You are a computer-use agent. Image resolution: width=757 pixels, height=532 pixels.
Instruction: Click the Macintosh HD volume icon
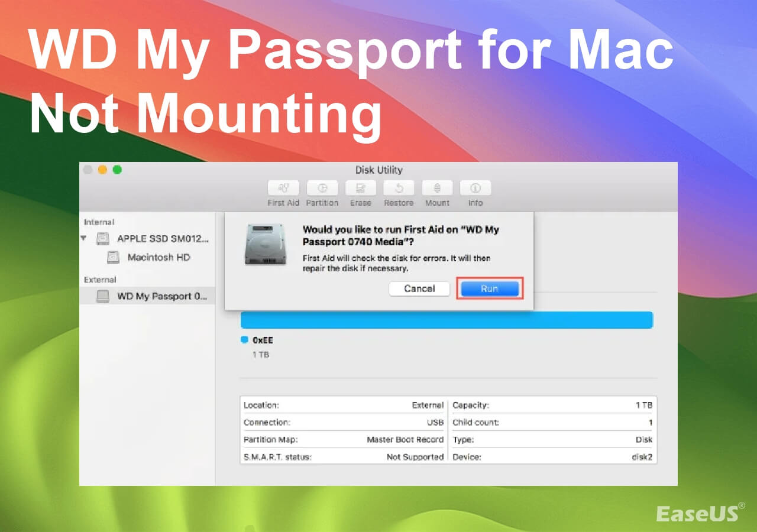click(113, 257)
